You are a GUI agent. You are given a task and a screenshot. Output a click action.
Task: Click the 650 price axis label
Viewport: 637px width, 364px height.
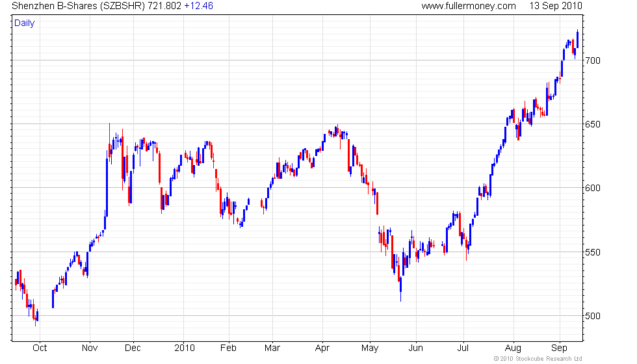point(593,125)
